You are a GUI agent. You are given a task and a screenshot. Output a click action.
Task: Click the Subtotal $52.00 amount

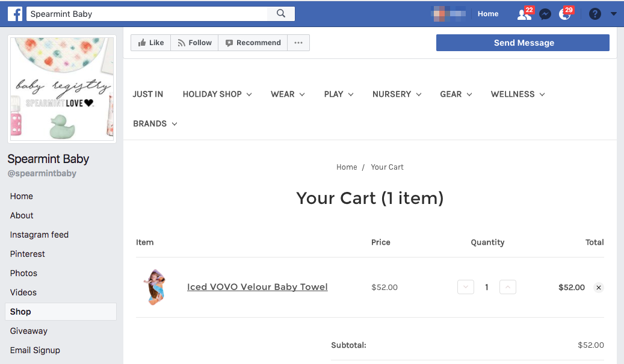coord(590,345)
